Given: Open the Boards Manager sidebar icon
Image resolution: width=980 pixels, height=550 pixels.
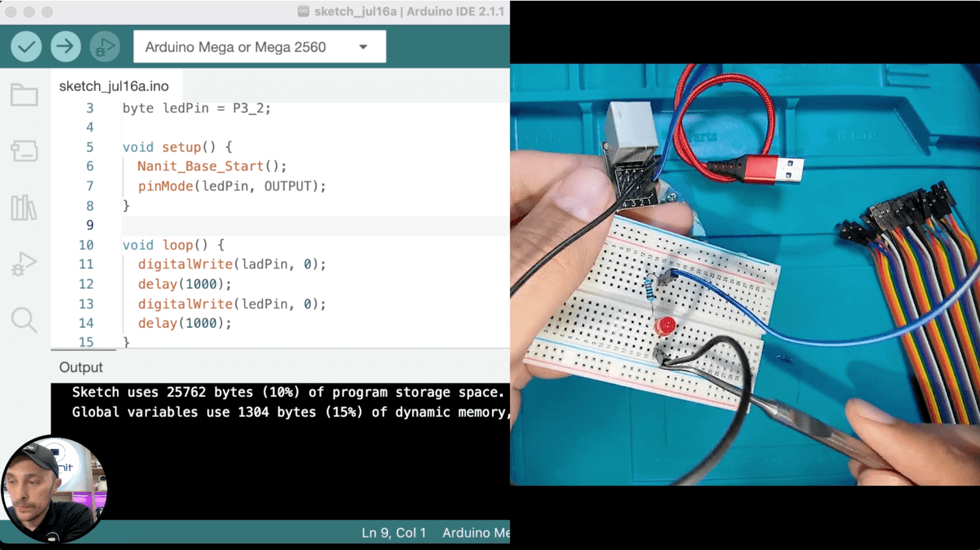Looking at the screenshot, I should pyautogui.click(x=24, y=151).
